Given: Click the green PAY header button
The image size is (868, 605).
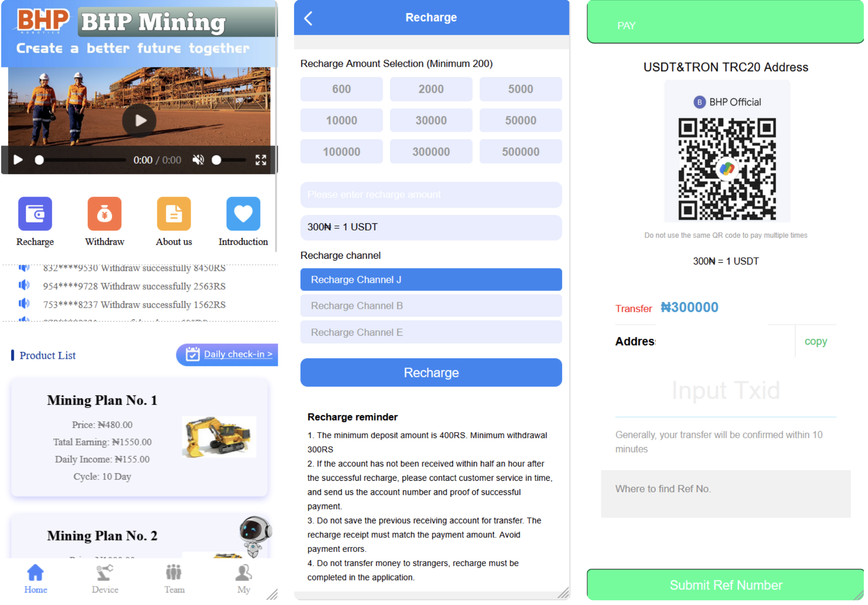Looking at the screenshot, I should [725, 22].
